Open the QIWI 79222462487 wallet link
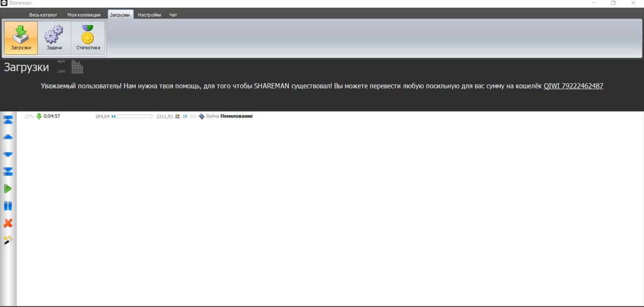Screen dimensions: 644x307 pyautogui.click(x=574, y=86)
